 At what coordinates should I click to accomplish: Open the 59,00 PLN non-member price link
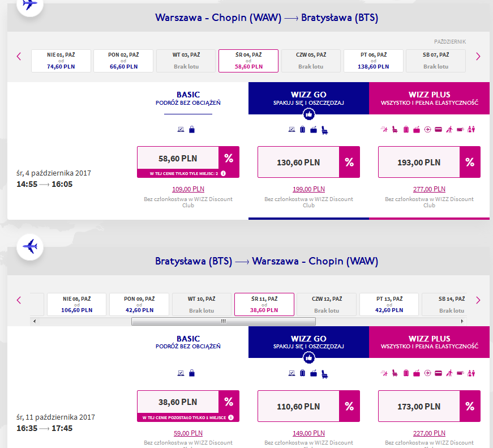[x=188, y=433]
